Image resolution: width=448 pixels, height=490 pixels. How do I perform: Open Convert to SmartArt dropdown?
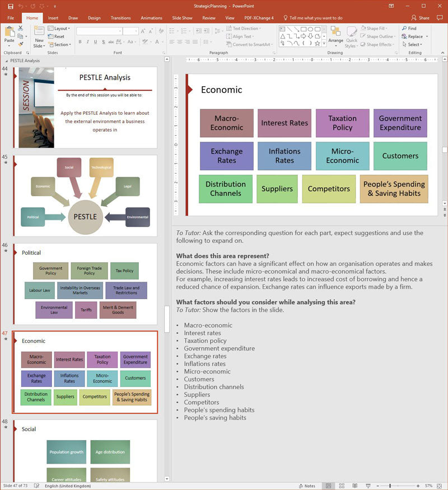(250, 45)
